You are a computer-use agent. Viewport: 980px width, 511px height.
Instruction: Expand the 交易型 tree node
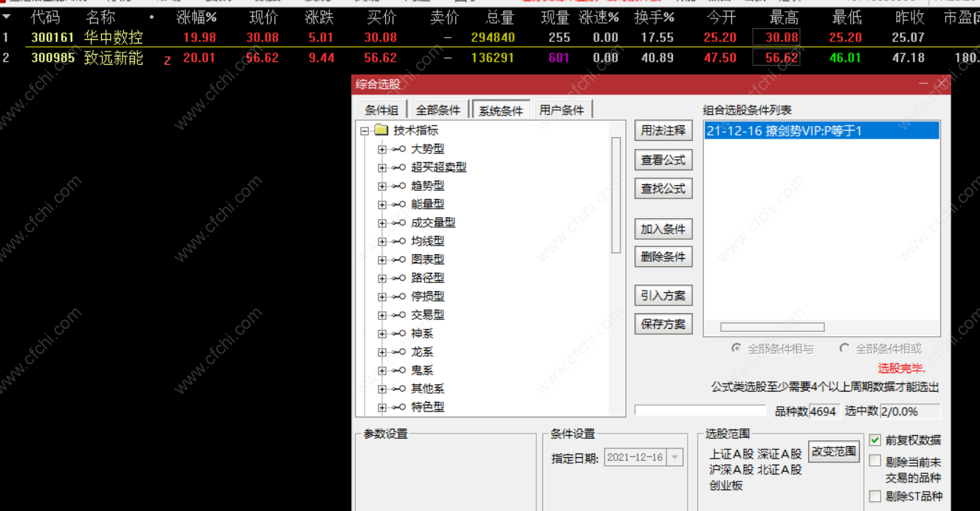tap(382, 316)
